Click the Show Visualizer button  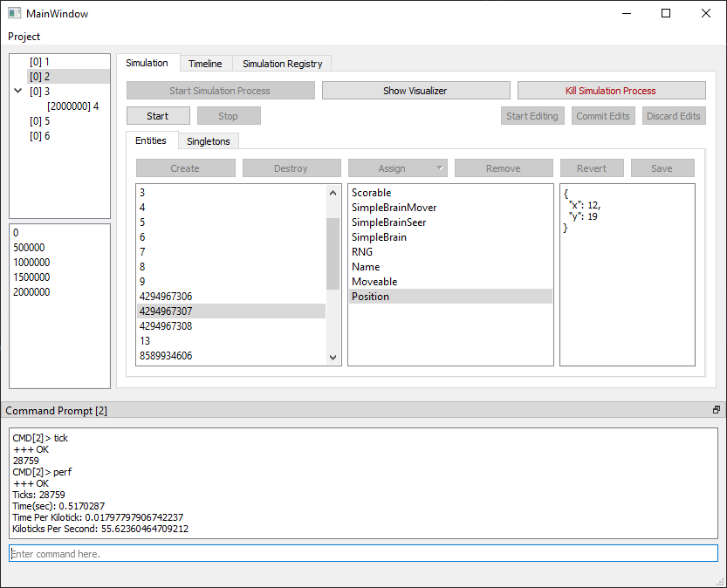click(416, 91)
